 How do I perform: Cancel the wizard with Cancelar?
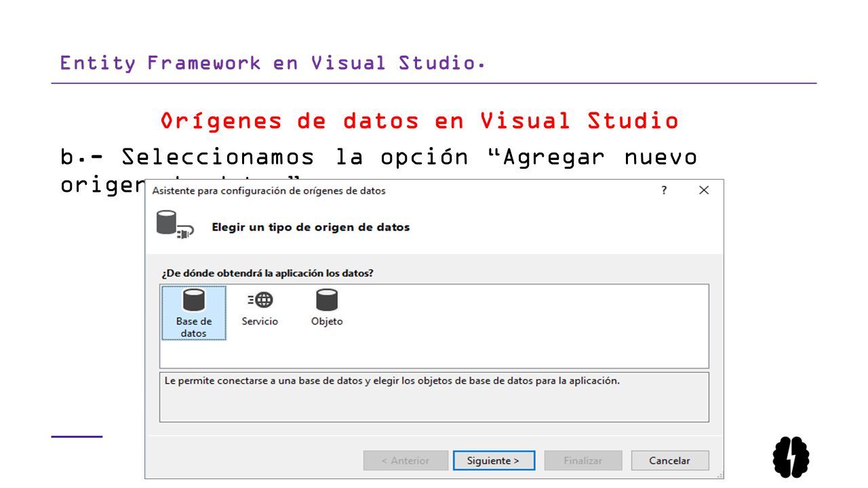coord(669,460)
